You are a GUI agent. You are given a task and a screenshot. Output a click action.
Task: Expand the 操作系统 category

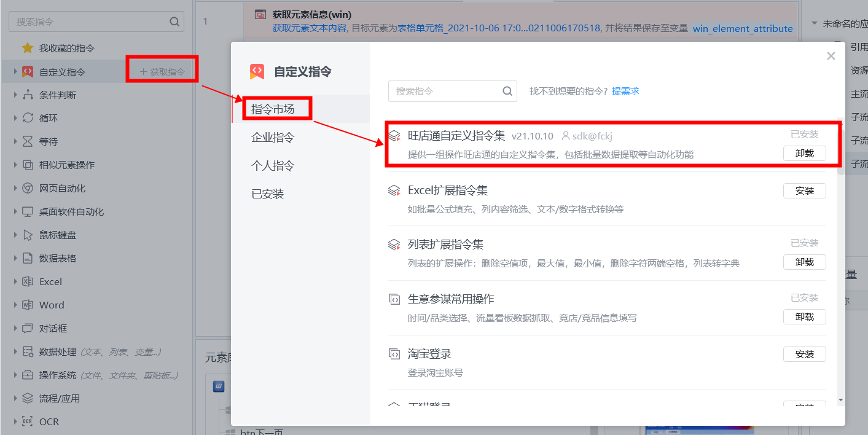15,375
